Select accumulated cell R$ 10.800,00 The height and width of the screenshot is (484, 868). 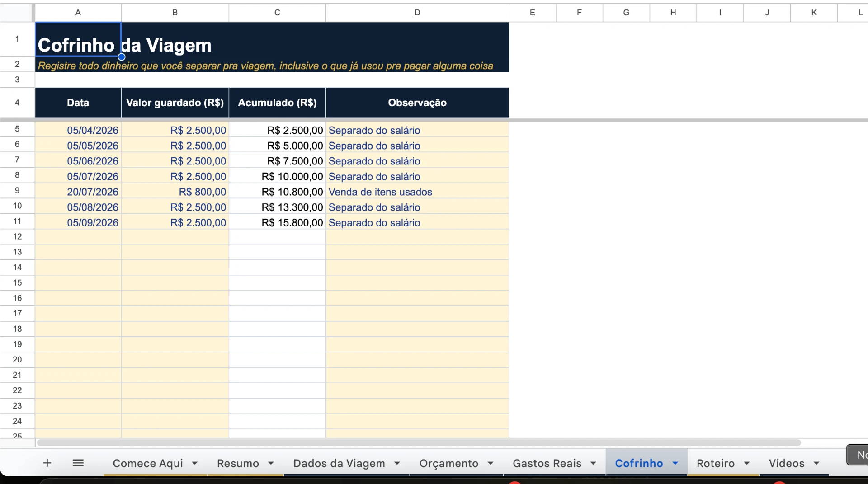277,192
